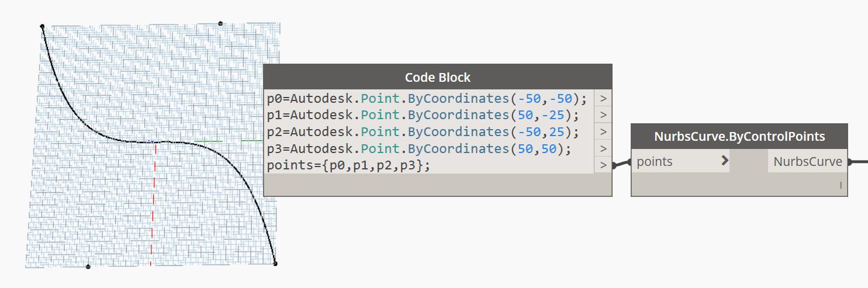Select the top-left control point in preview

click(42, 26)
